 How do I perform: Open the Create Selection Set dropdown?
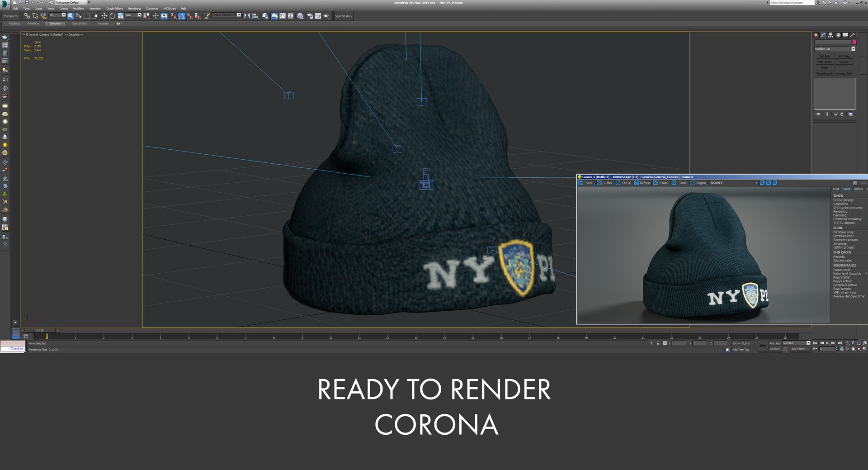(x=226, y=15)
